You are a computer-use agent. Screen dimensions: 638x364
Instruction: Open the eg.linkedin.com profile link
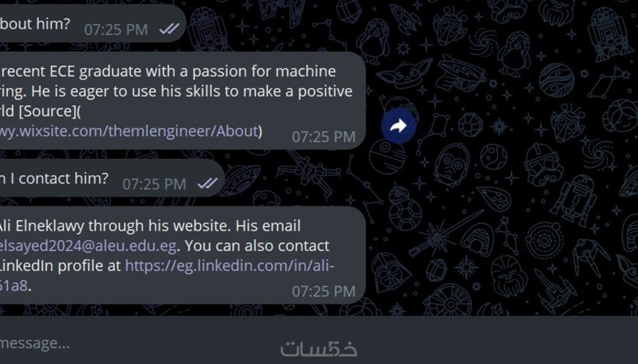229,266
